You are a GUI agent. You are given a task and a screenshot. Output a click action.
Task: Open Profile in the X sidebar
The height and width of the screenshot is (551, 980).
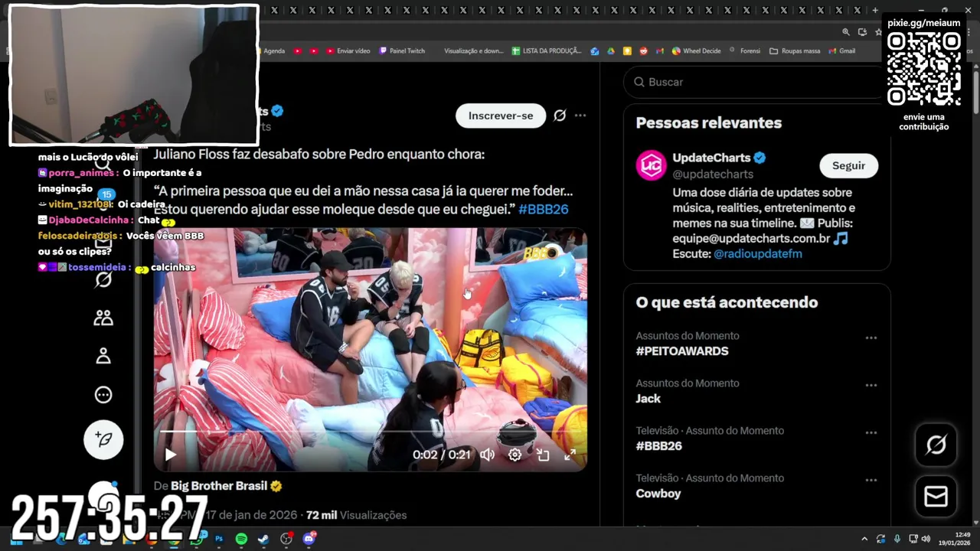point(103,356)
